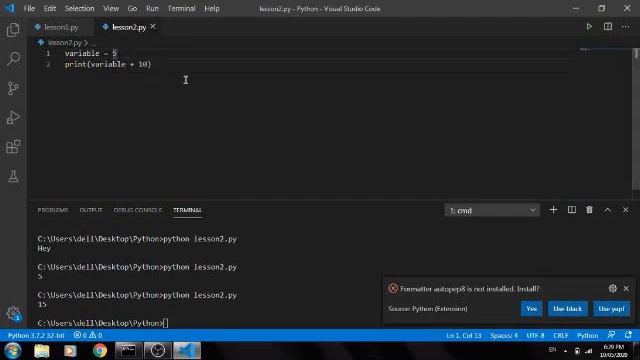Open the Help menu
Viewport: 640px width, 360px height.
click(212, 8)
